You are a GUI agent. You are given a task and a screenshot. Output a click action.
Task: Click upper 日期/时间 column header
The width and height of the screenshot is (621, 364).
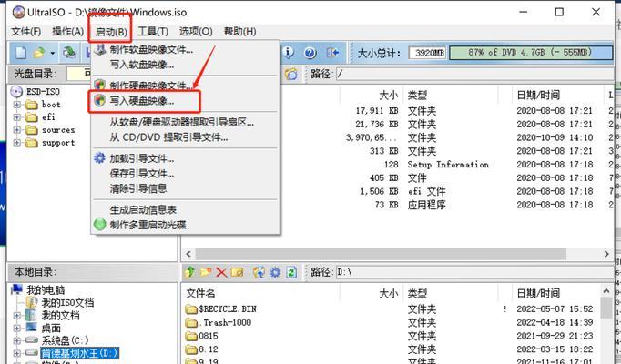[x=538, y=95]
